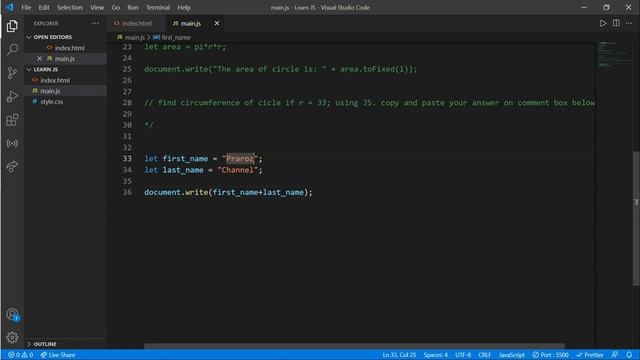Open the notifications bell
This screenshot has height=360, width=640.
click(629, 355)
